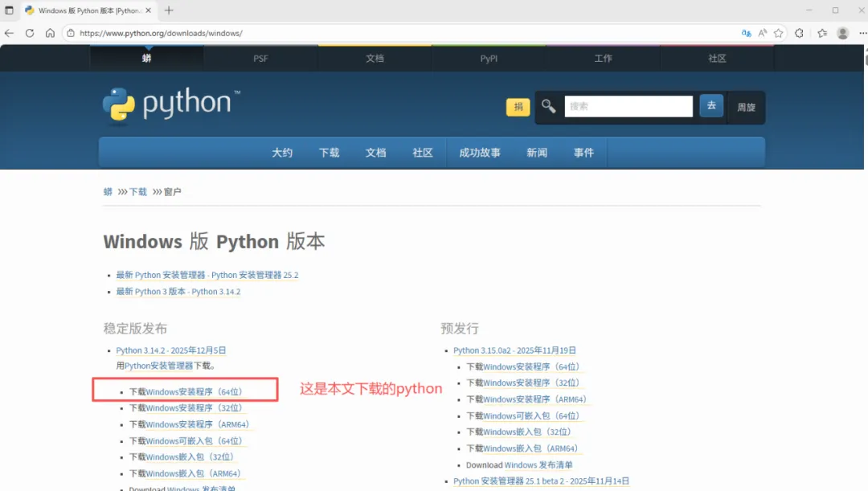868x491 pixels.
Task: Reload the page with refresh icon
Action: (30, 33)
